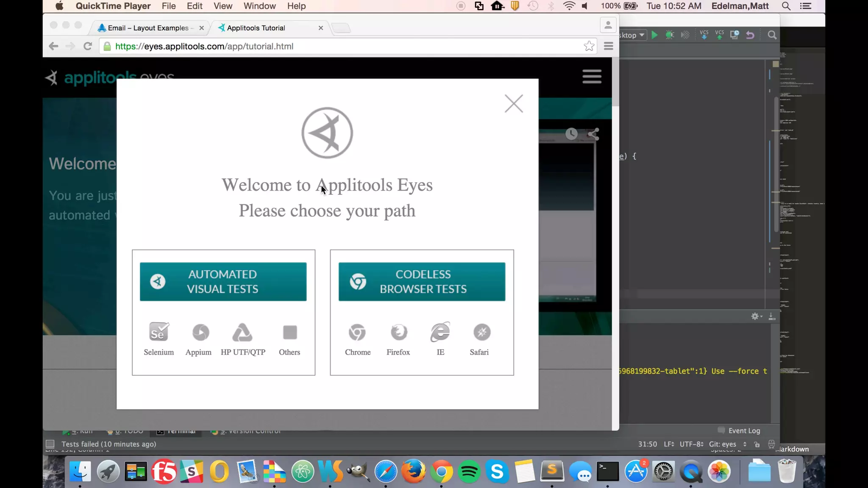Image resolution: width=868 pixels, height=488 pixels.
Task: Click Automated Visual Tests button
Action: (x=223, y=282)
